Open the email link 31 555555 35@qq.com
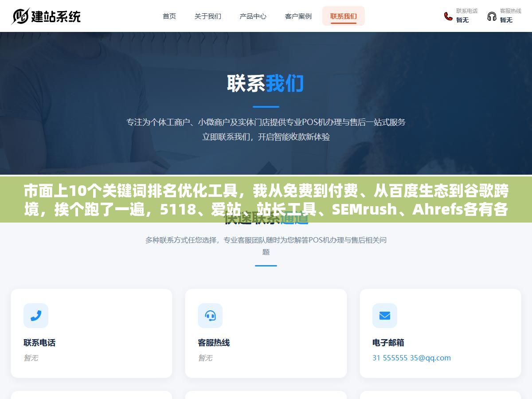532x399 pixels. click(x=411, y=358)
